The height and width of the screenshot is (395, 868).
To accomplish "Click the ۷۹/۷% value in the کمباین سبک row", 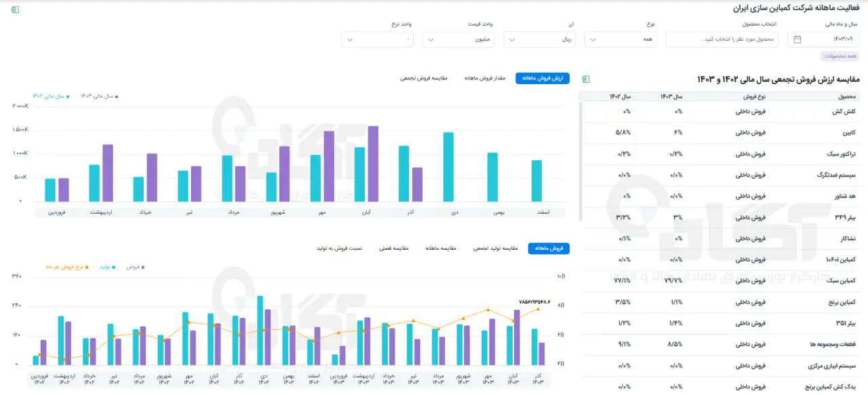I will (673, 281).
